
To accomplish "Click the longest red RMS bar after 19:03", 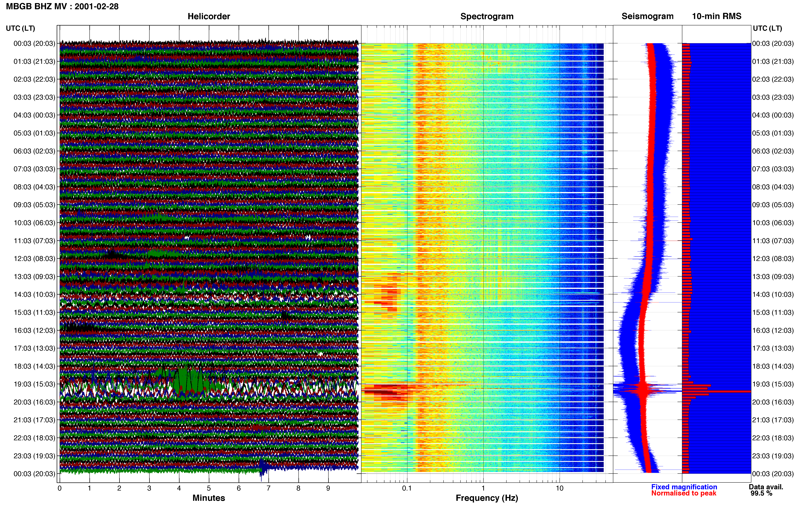I will [x=716, y=391].
